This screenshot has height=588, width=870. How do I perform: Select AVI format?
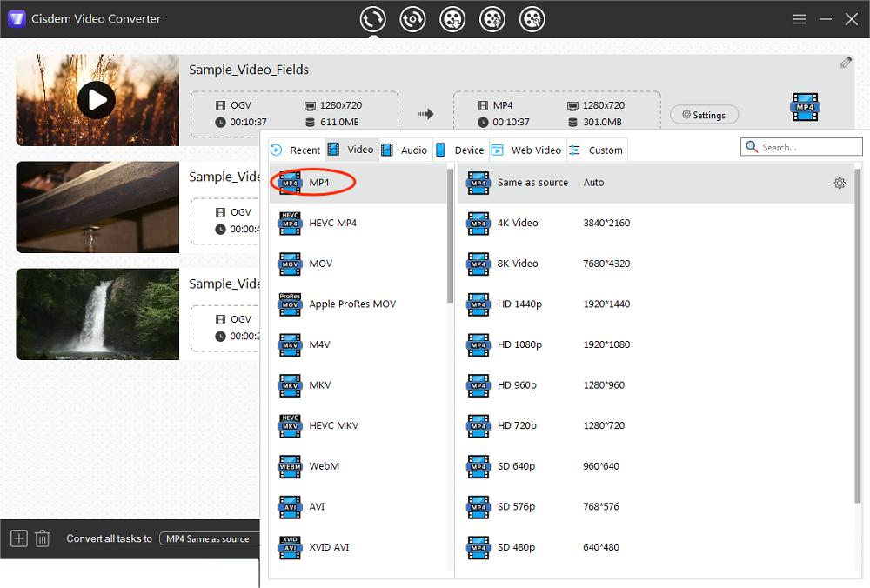pyautogui.click(x=358, y=506)
